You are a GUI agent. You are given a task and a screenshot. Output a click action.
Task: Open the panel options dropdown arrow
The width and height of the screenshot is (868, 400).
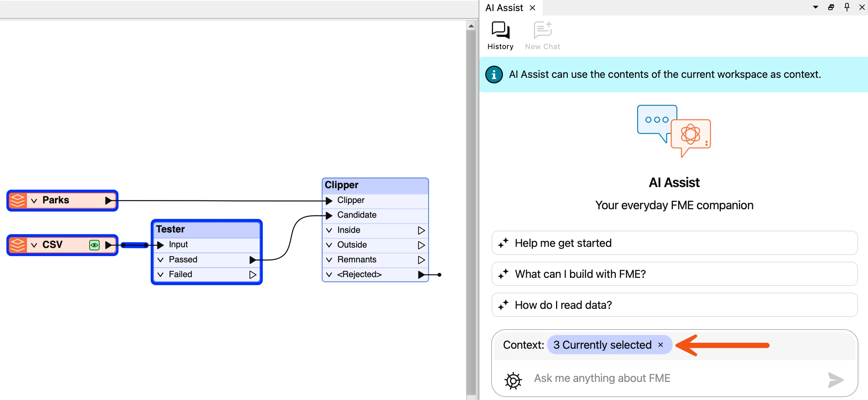pyautogui.click(x=815, y=7)
